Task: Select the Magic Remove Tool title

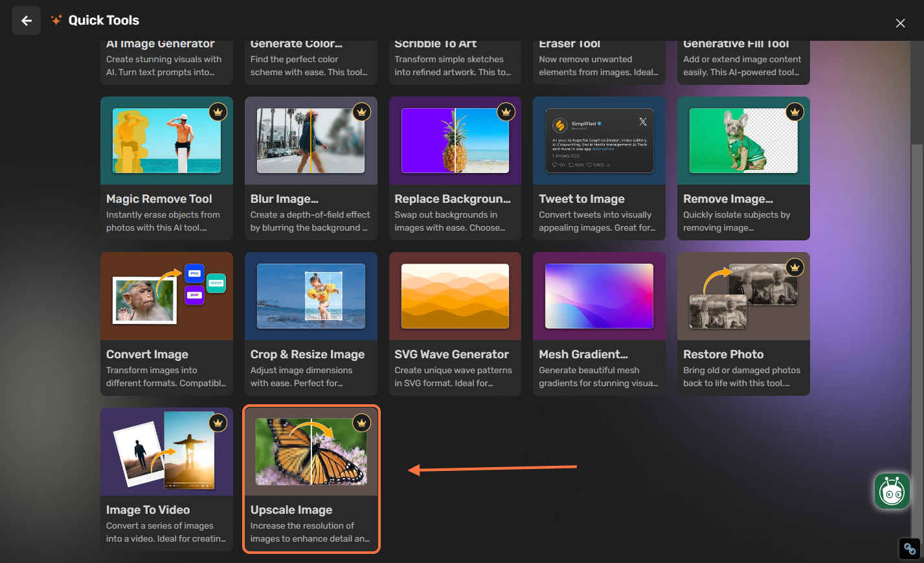Action: click(x=159, y=199)
